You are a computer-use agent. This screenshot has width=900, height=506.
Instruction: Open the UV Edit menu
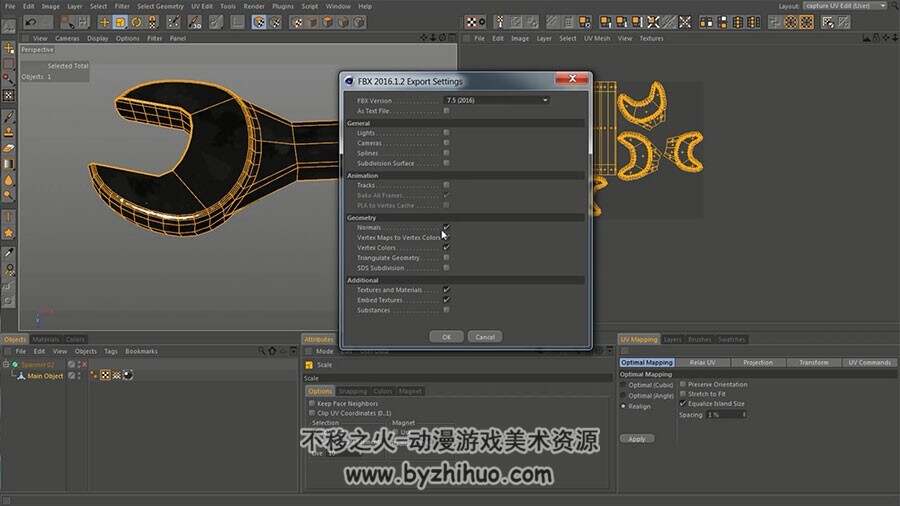point(202,6)
